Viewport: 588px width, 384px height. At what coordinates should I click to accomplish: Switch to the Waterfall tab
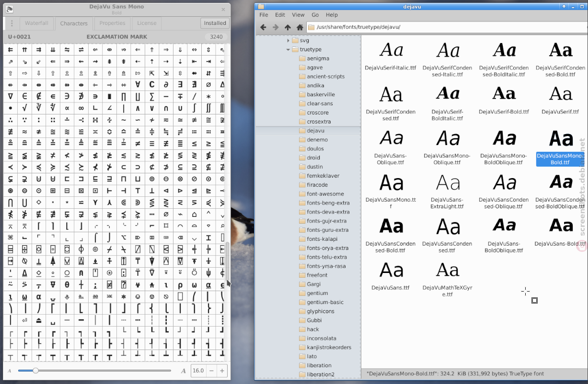[37, 23]
